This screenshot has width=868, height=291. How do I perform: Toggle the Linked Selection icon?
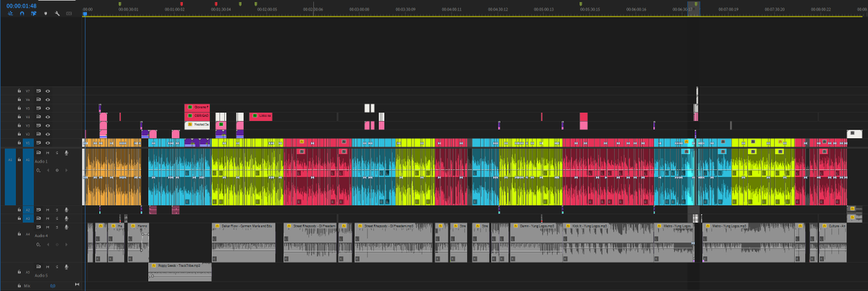(34, 13)
